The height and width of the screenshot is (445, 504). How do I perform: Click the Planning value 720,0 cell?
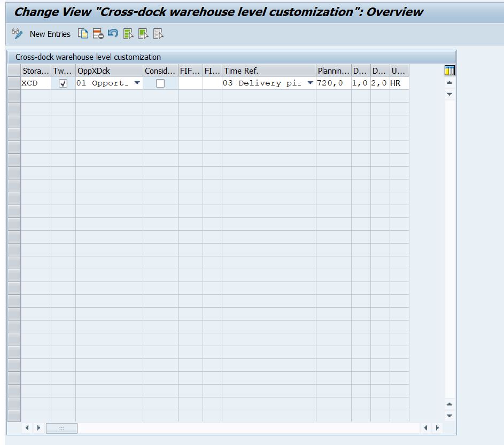click(334, 83)
